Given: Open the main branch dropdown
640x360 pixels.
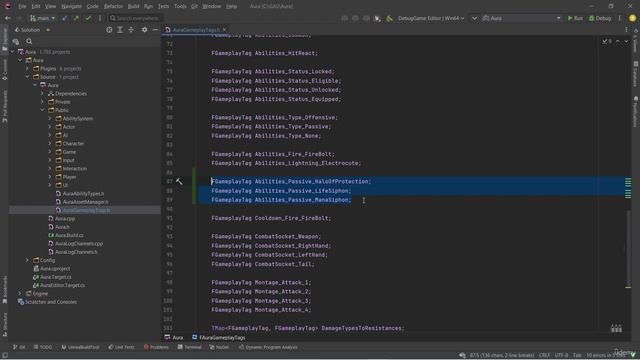Looking at the screenshot, I should pos(42,18).
